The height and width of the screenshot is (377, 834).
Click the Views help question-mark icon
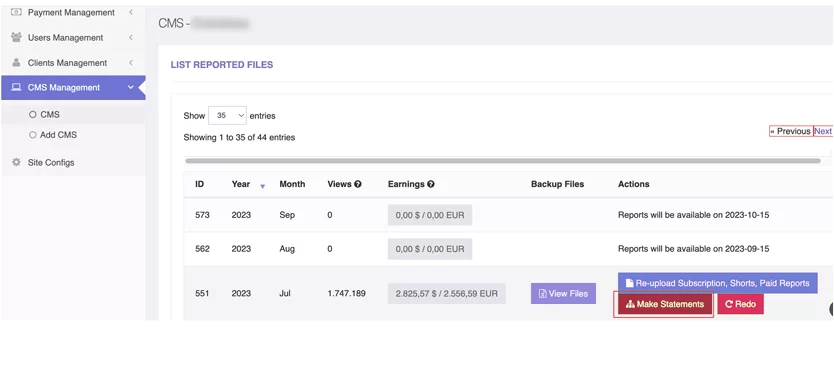[357, 184]
